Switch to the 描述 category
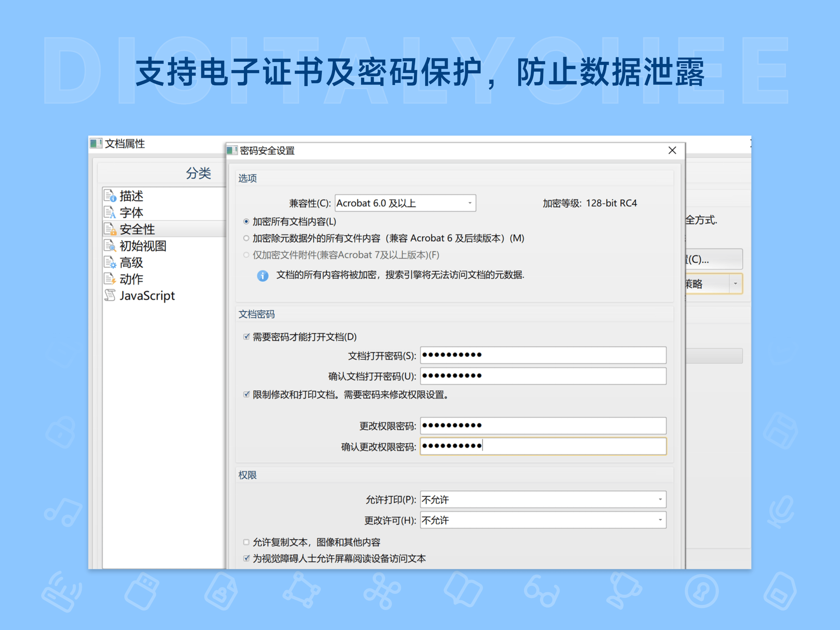This screenshot has width=840, height=630. coord(131,197)
